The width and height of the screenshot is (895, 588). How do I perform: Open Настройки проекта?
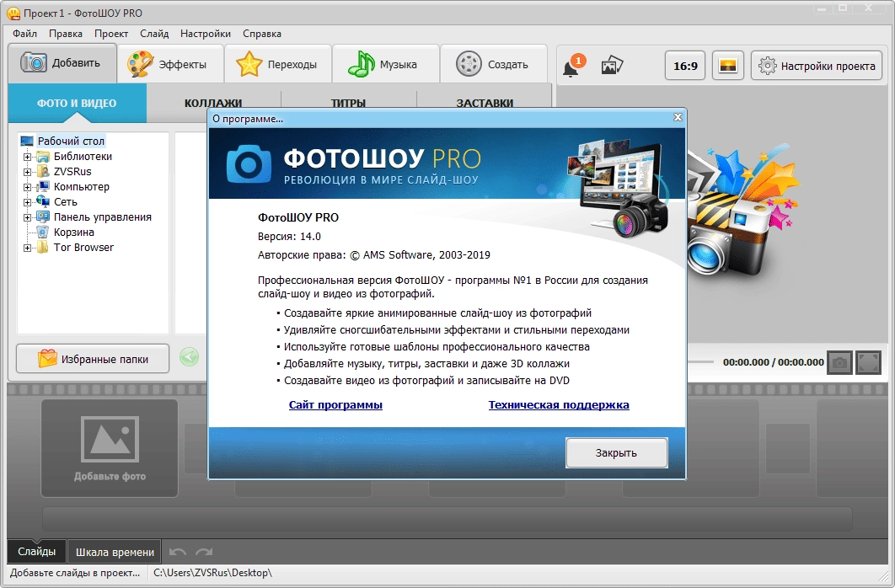[x=817, y=66]
